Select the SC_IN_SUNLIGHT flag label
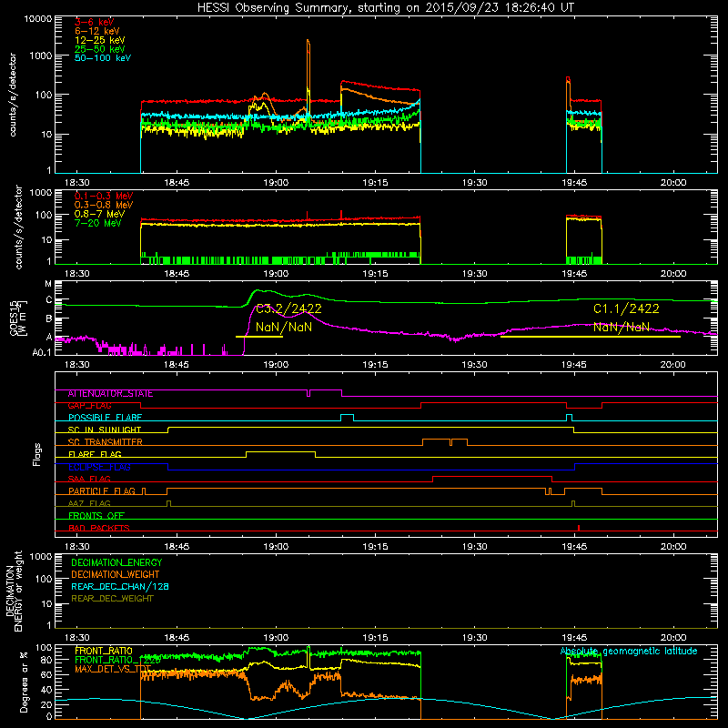This screenshot has width=728, height=728. pos(105,430)
